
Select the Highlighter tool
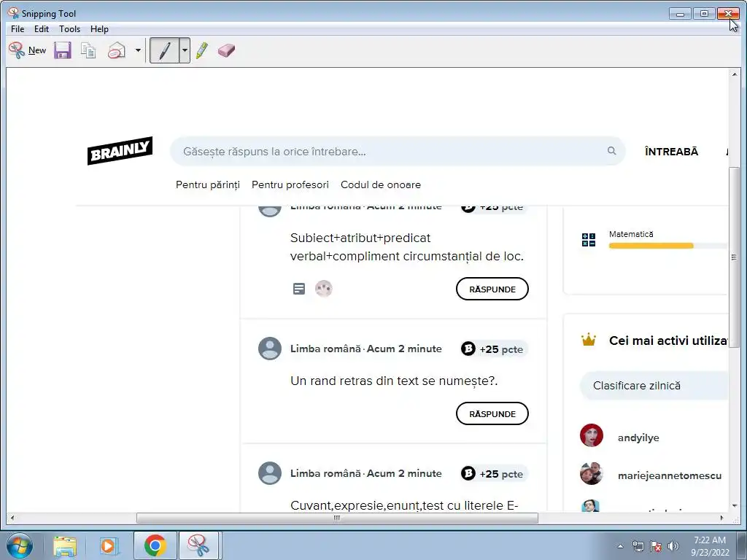tap(202, 50)
